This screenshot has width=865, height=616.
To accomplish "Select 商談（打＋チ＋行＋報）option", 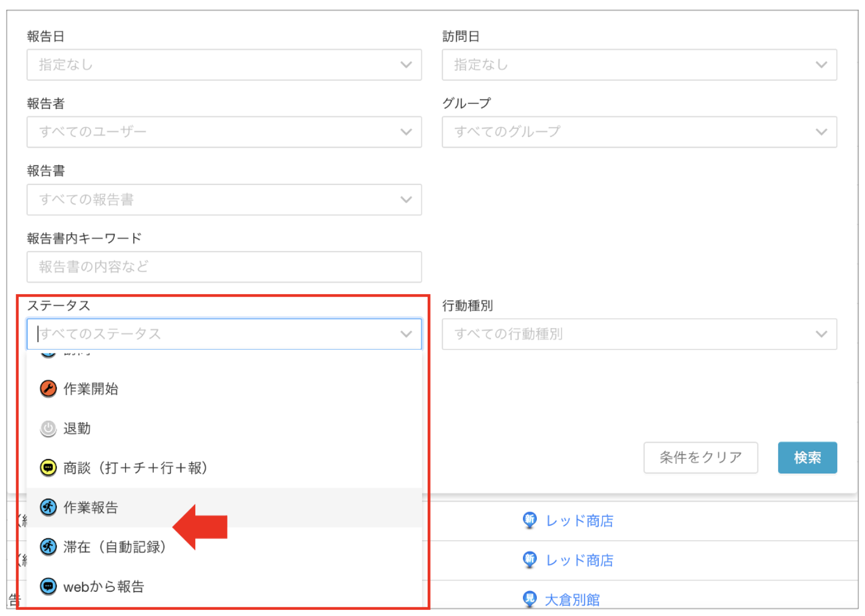I will [224, 468].
